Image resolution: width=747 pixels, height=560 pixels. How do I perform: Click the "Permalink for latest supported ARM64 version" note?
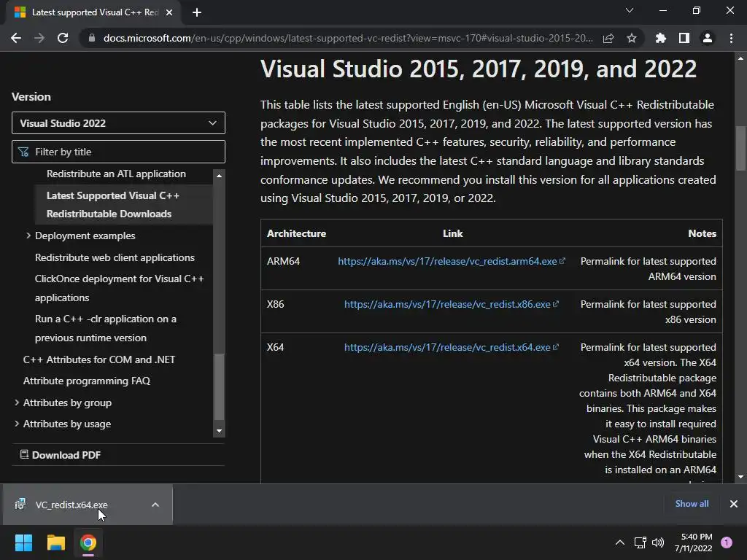[649, 269]
